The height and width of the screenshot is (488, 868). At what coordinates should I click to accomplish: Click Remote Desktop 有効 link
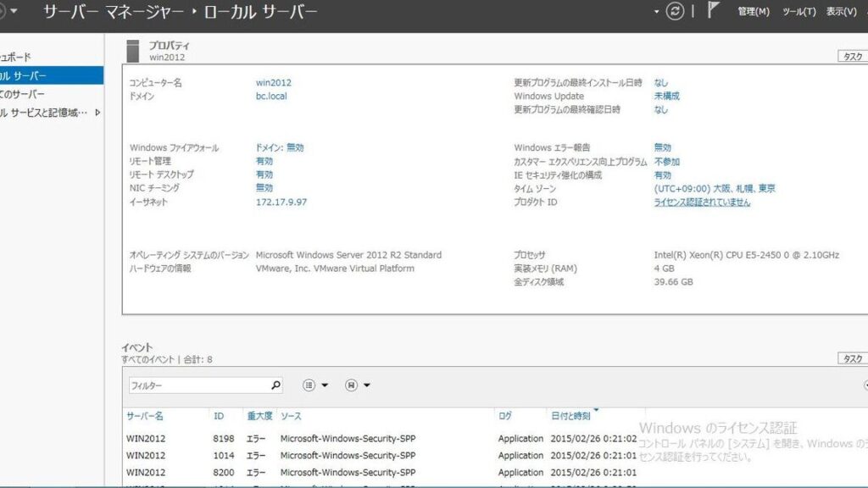pyautogui.click(x=264, y=175)
